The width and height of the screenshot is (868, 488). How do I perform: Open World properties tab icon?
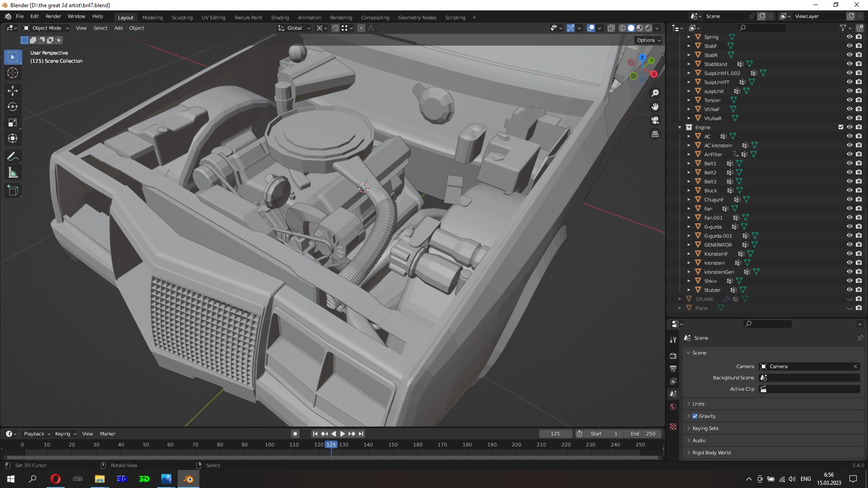point(673,407)
